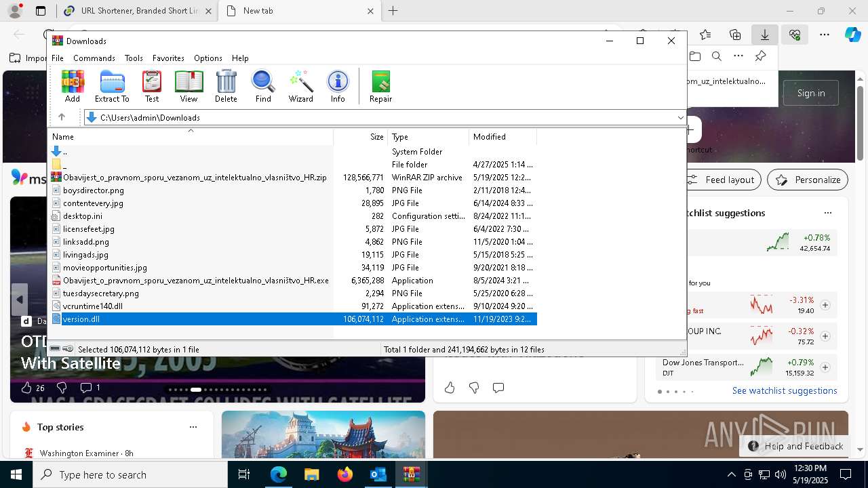Open the Commands menu
This screenshot has height=488, width=868.
pos(94,58)
